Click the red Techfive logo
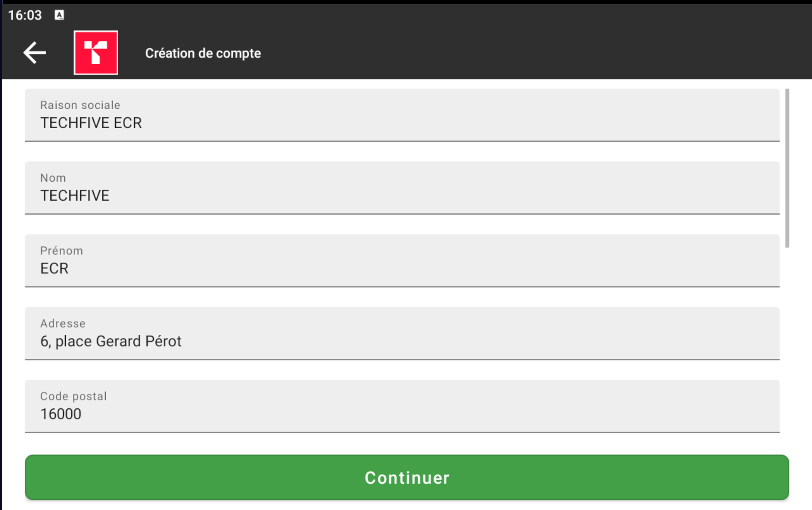812x510 pixels. point(96,53)
